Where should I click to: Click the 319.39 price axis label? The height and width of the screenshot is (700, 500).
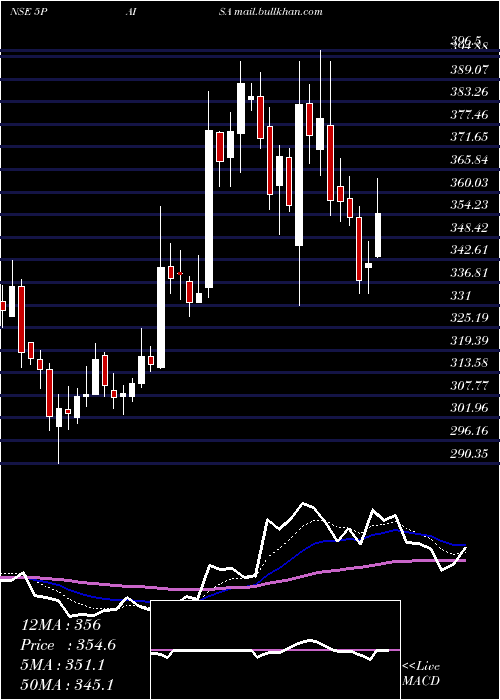tap(469, 341)
